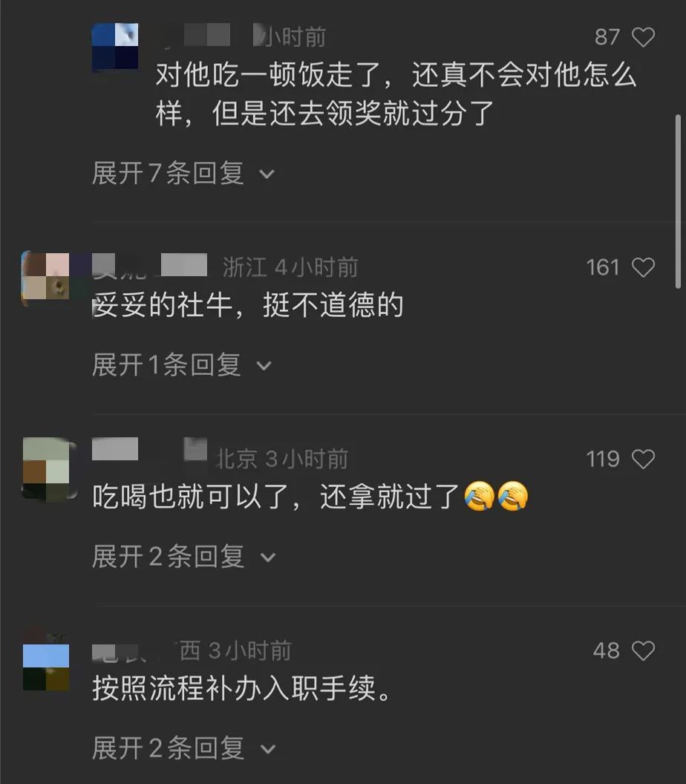Select comment text 妥妥的社牛，挺不道德的
The width and height of the screenshot is (686, 784).
248,305
